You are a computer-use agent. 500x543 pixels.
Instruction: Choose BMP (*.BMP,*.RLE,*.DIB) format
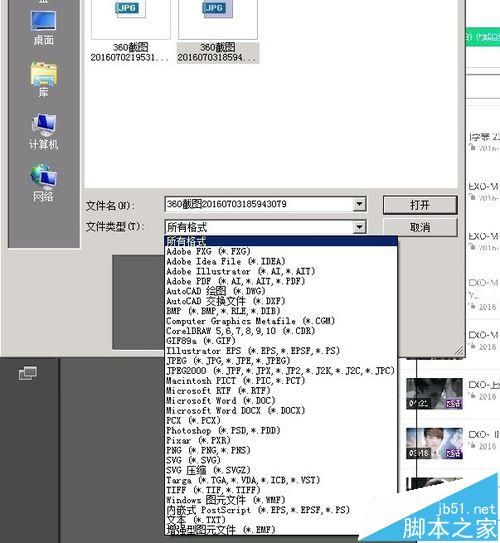coord(281,311)
